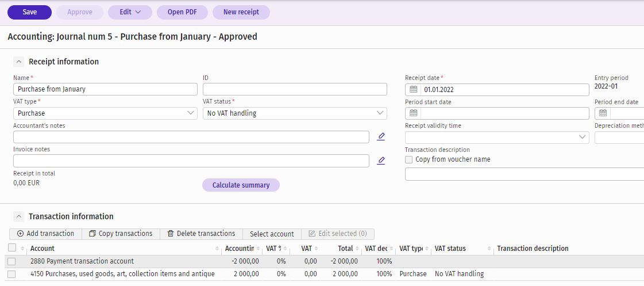Click Delete transactions
This screenshot has width=644, height=286.
[x=201, y=234]
